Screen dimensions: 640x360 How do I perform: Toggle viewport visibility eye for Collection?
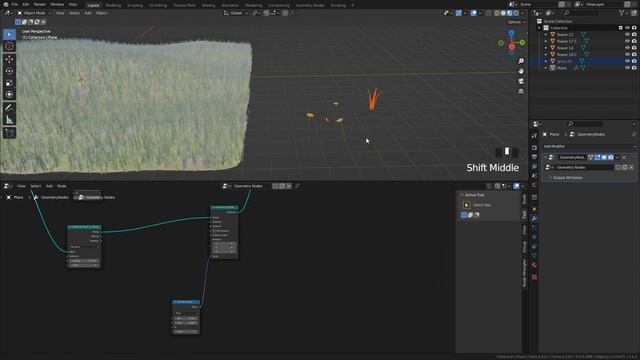[627, 28]
